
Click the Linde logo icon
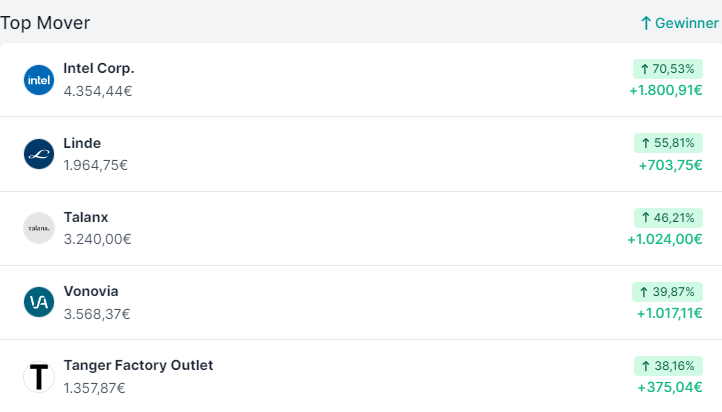click(38, 153)
